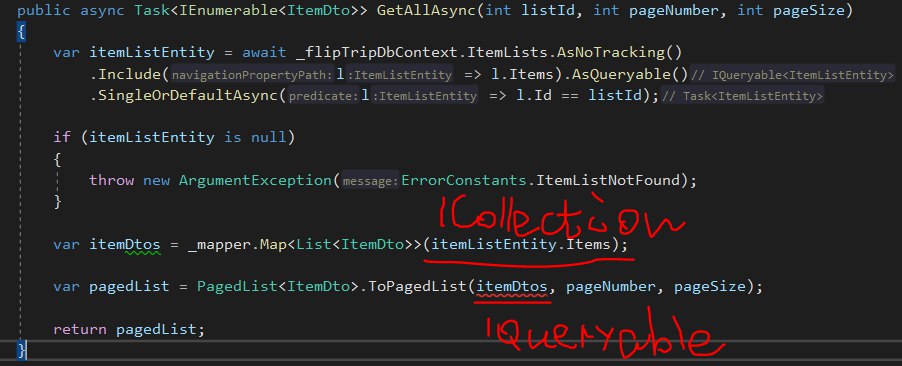902x366 pixels.
Task: Click the 'return' keyword
Action: coord(80,329)
